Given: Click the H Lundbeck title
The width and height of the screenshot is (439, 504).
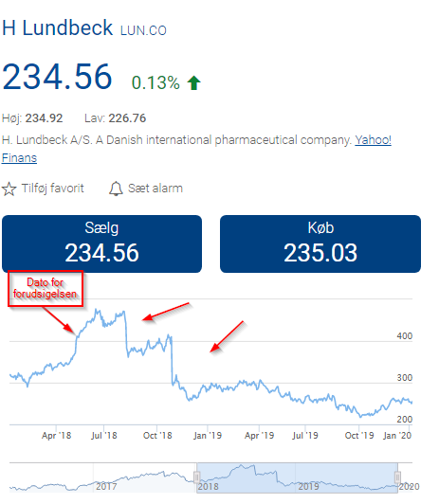Looking at the screenshot, I should (x=57, y=27).
